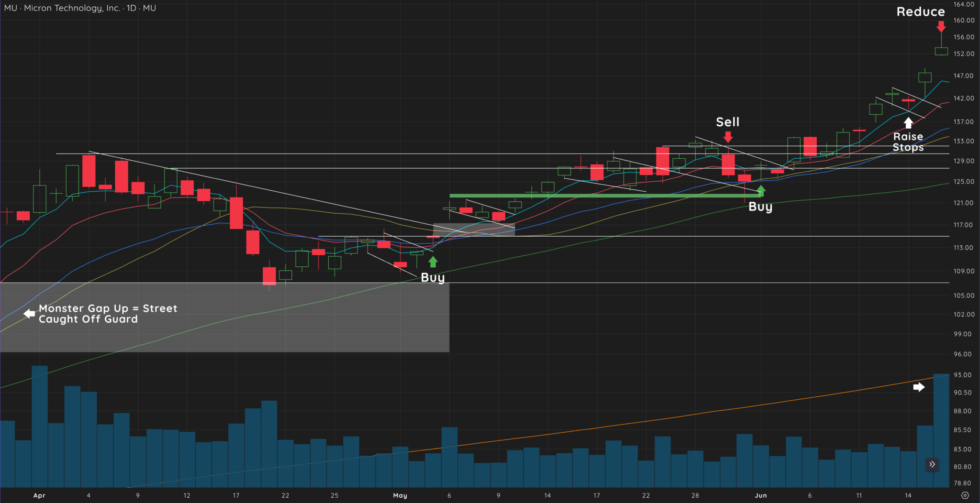The height and width of the screenshot is (503, 980).
Task: Click the Buy label beside the green line
Action: coord(761,207)
